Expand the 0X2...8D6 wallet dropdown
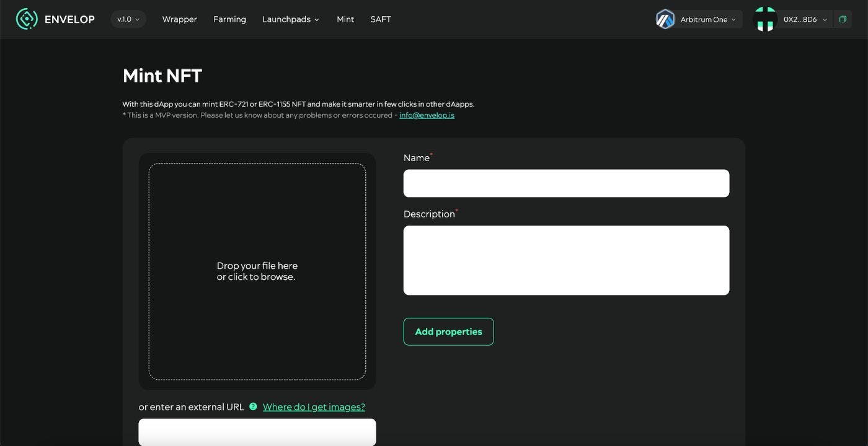The height and width of the screenshot is (446, 868). (804, 19)
